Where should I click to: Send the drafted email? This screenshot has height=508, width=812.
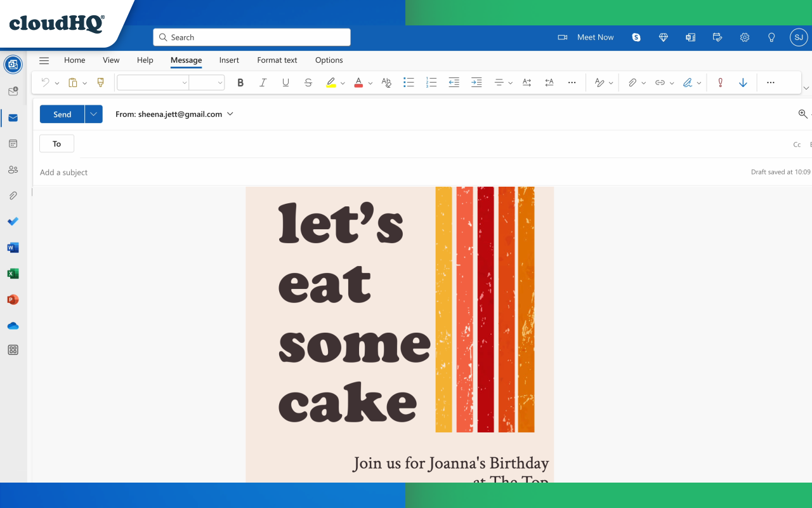click(x=62, y=114)
